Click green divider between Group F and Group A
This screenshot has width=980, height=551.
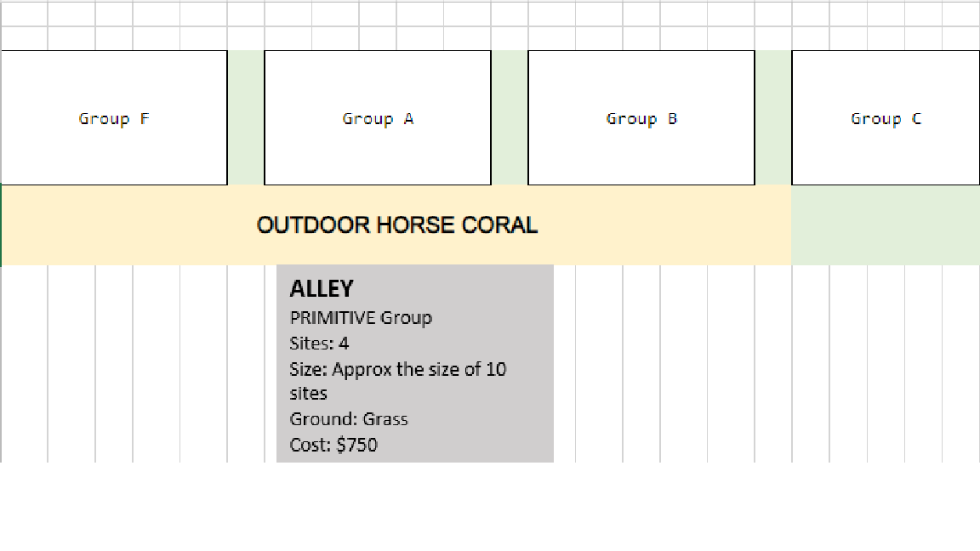point(246,118)
